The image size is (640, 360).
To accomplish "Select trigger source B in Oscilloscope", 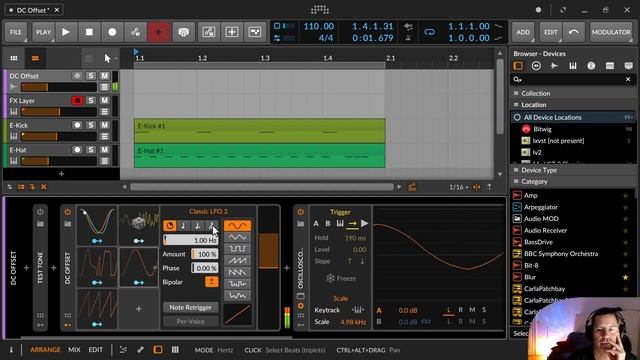I will 328,224.
